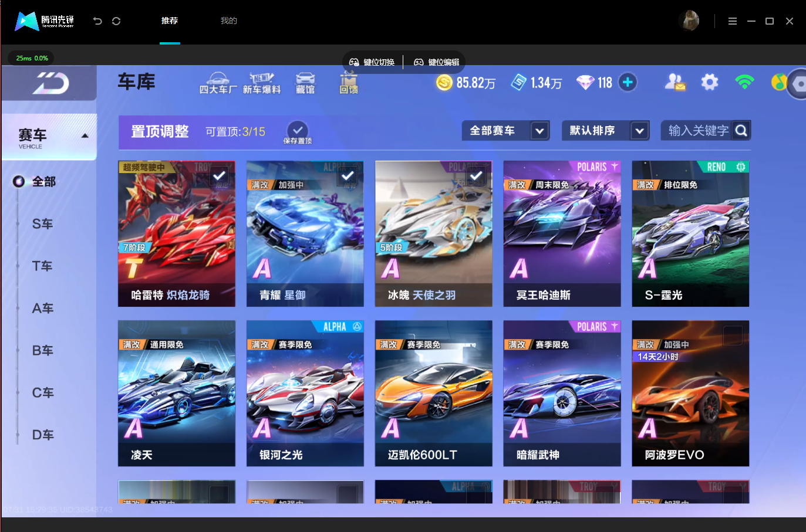The image size is (806, 532).
Task: Open the 凌天 car card
Action: [x=177, y=394]
